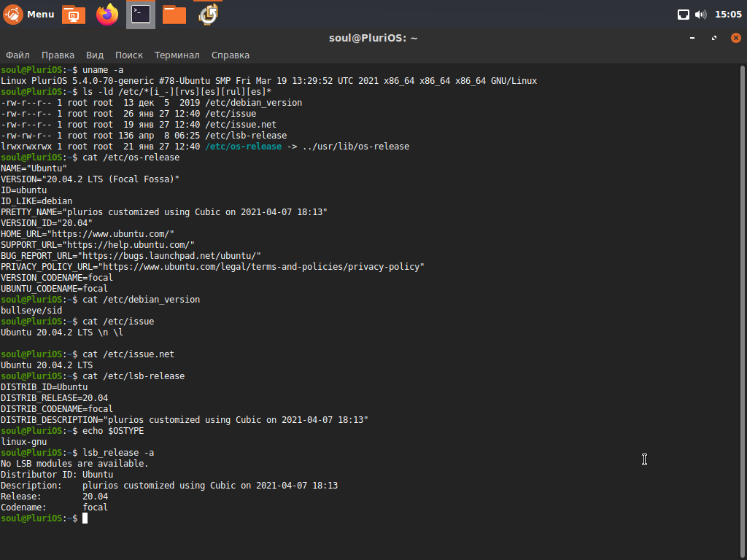
Task: Click the /etc/debian_version listing row
Action: click(x=151, y=103)
